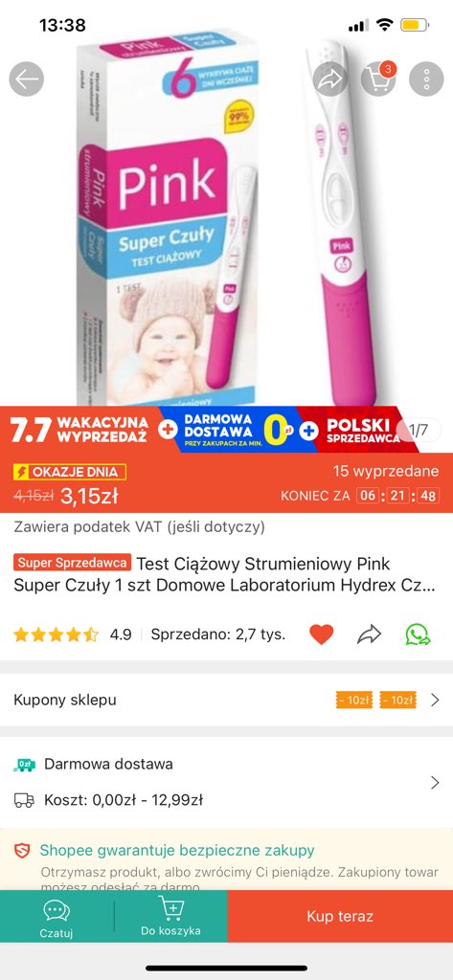This screenshot has height=980, width=453.
Task: Open 7.7 Wakacyjna Wyprzedaż banner
Action: point(80,430)
